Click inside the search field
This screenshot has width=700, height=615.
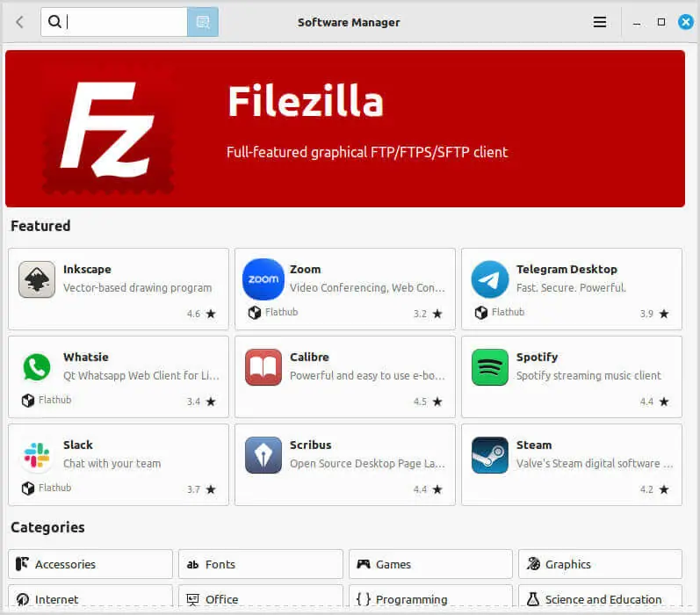coord(114,22)
